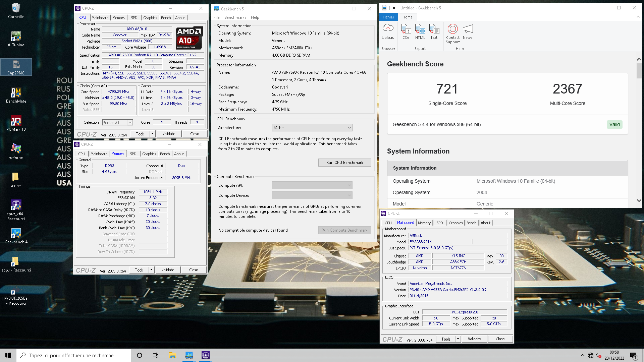This screenshot has width=644, height=362.
Task: Click Close in Memory CPU-Z window
Action: pyautogui.click(x=194, y=270)
